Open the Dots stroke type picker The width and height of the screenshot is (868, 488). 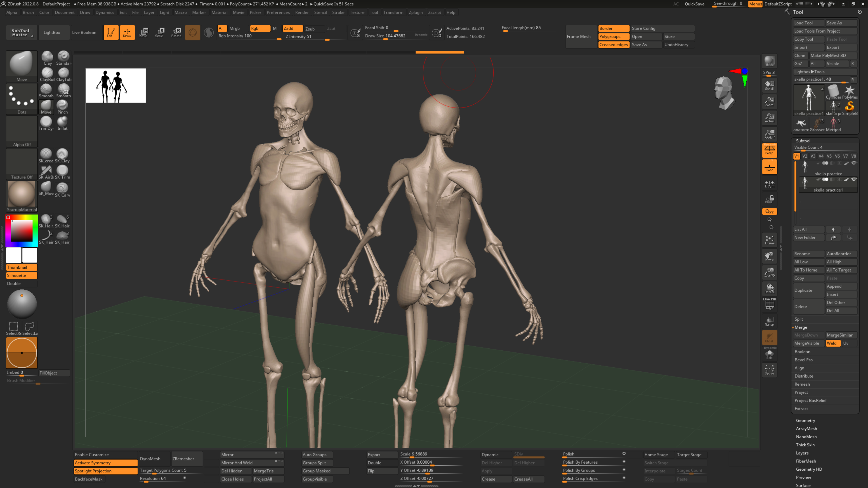click(21, 99)
